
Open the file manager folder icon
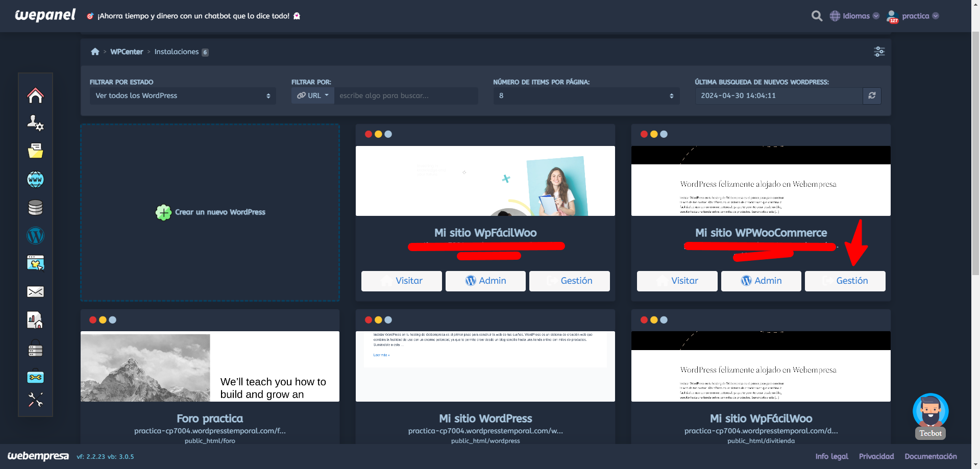pyautogui.click(x=35, y=151)
